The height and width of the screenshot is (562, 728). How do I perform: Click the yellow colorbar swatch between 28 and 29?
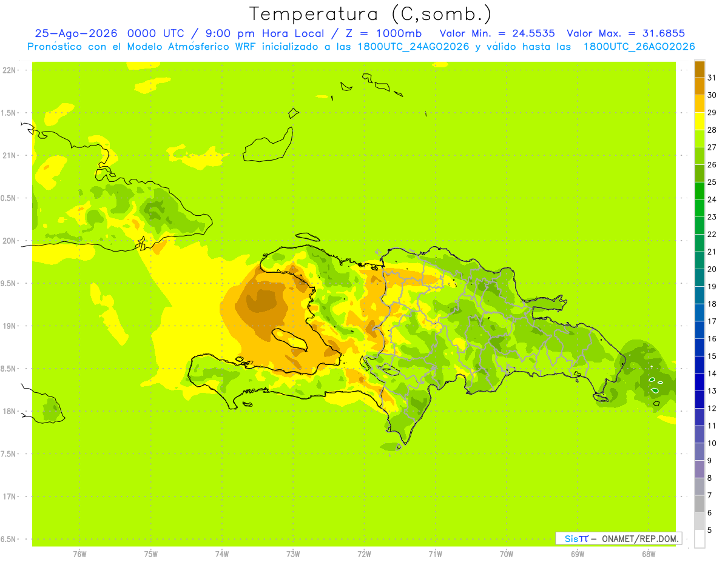(x=699, y=121)
